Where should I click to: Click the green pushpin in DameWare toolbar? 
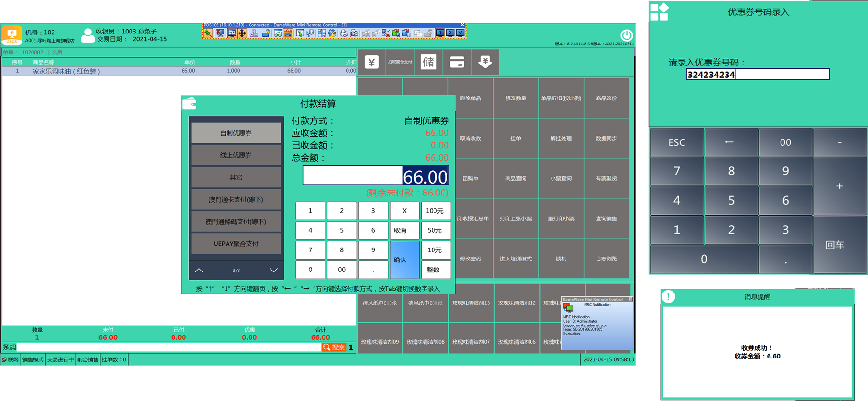(208, 33)
